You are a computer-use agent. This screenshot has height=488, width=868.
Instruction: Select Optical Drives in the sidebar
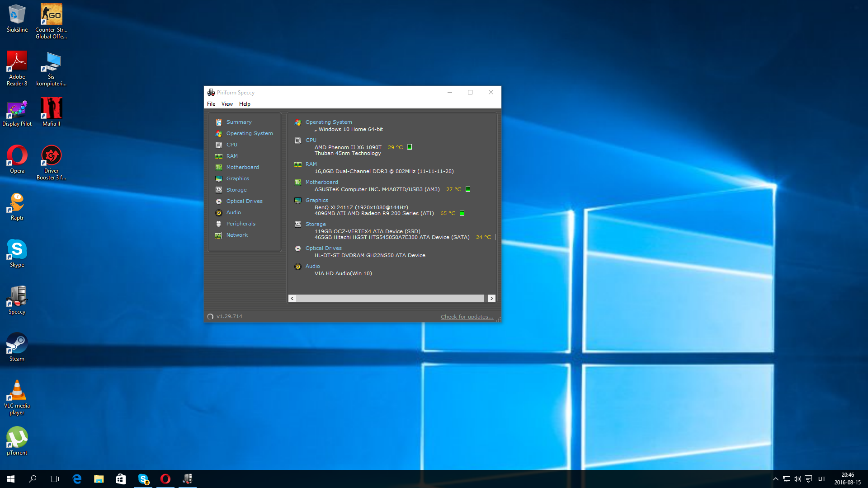[244, 201]
